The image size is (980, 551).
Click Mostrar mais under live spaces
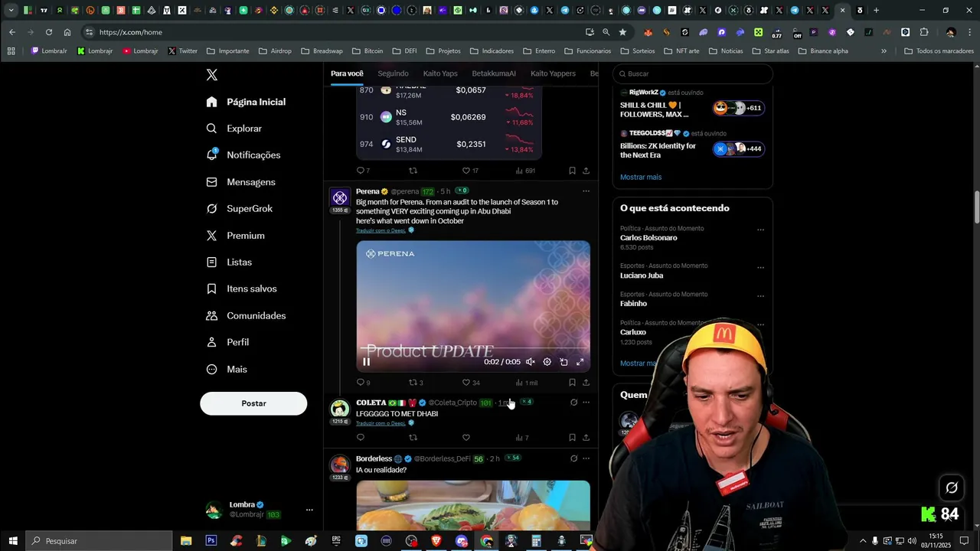click(x=641, y=177)
